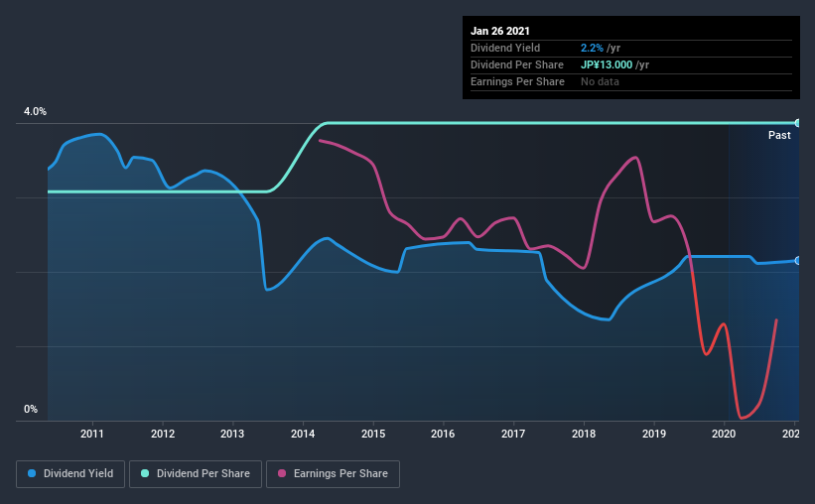Click the 2012 x-axis label
815x504 pixels.
[163, 434]
